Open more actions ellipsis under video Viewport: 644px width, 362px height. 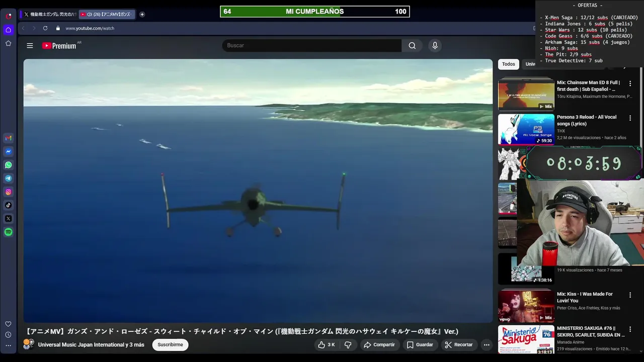tap(487, 345)
